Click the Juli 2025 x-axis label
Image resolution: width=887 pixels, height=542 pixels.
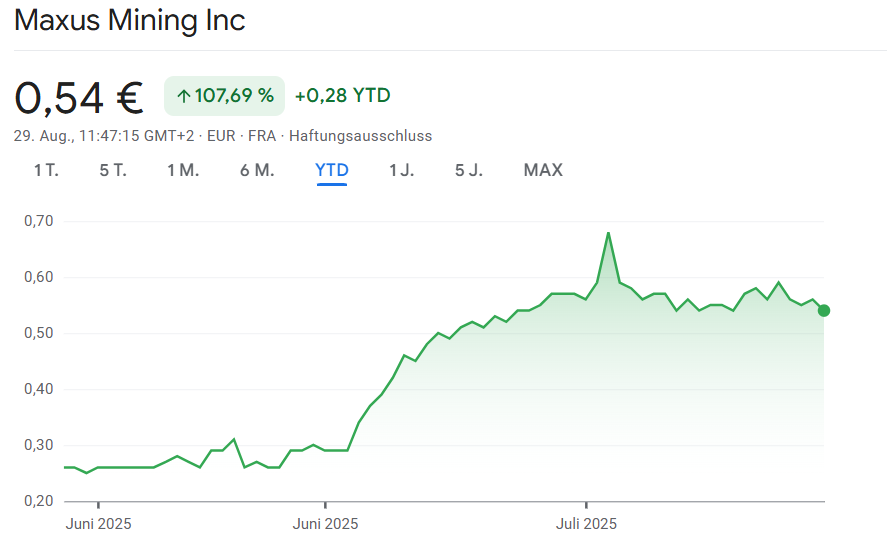[x=586, y=524]
